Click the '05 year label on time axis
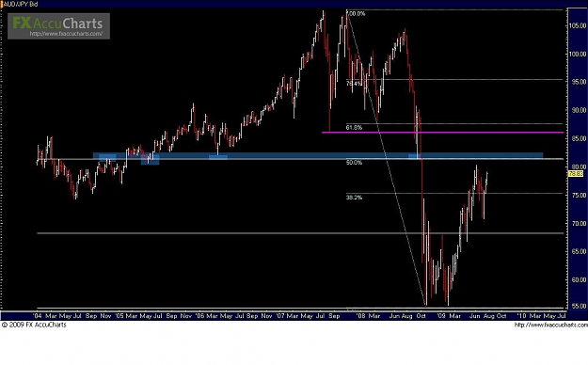This screenshot has height=365, width=588. tap(119, 316)
